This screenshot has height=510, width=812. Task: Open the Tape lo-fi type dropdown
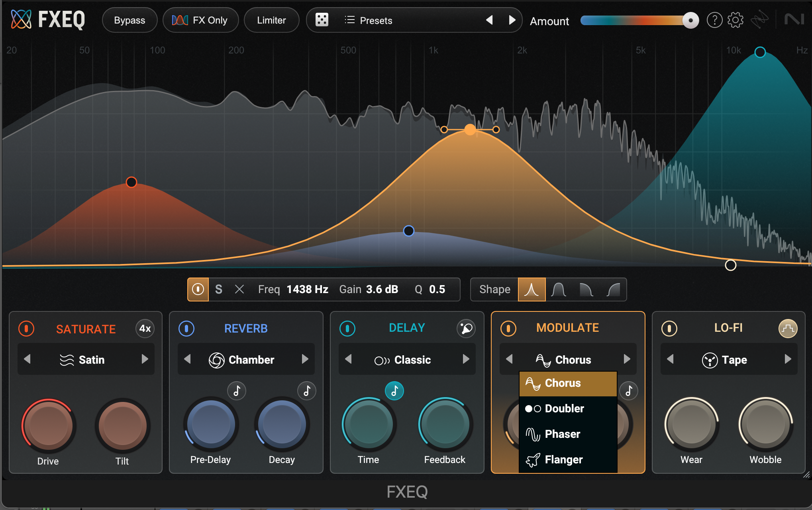[x=728, y=360]
